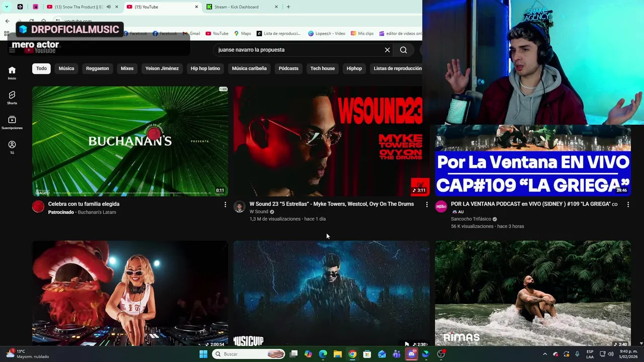Open Microsoft Edge from taskbar
The width and height of the screenshot is (644, 362).
pyautogui.click(x=323, y=354)
